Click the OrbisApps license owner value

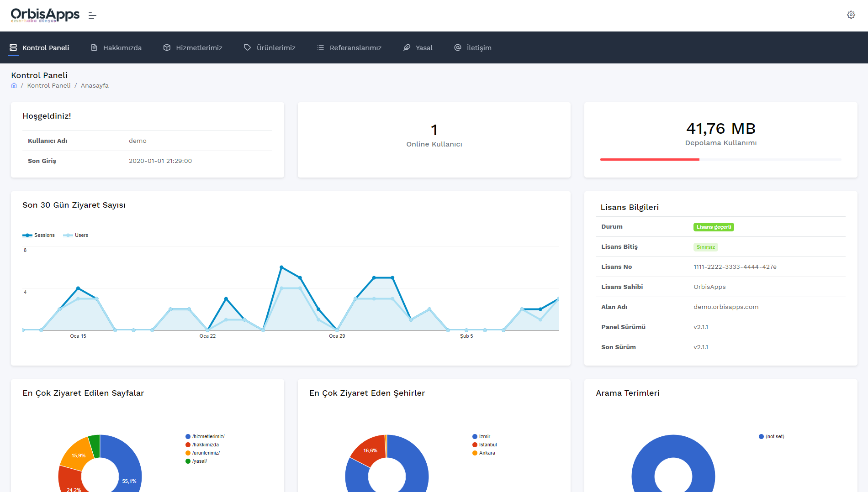[x=709, y=287]
